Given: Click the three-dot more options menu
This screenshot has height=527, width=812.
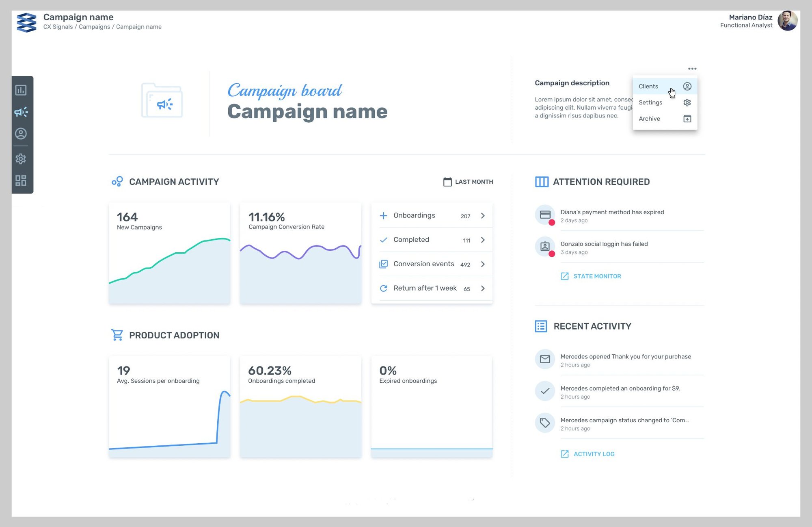Looking at the screenshot, I should point(692,69).
